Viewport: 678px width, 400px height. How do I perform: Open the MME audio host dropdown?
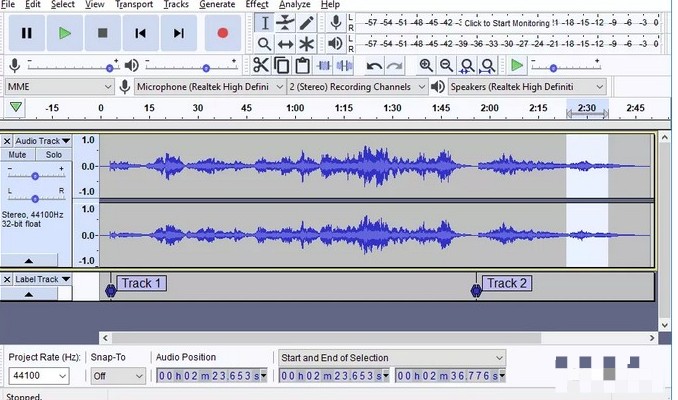click(59, 87)
